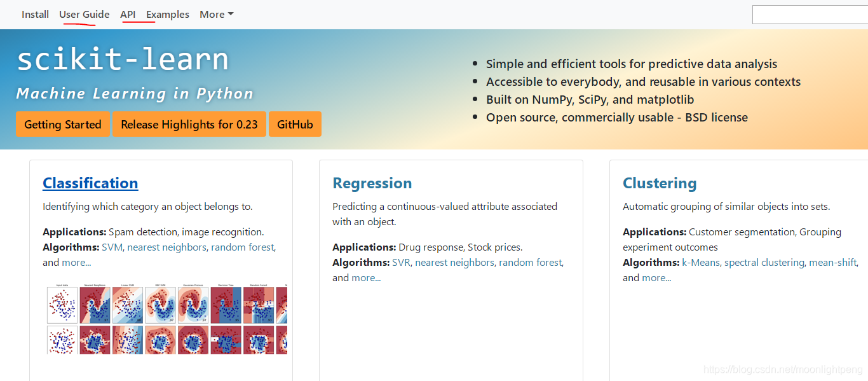Open Release Highlights for 0.23

189,124
